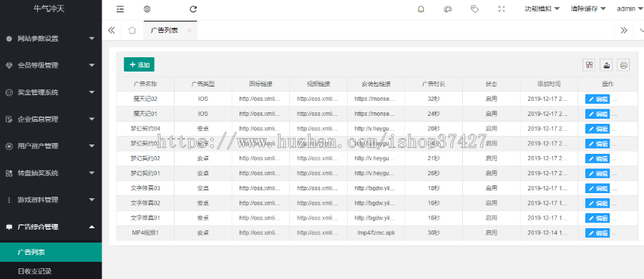Click 2019-12-14 date cell
The width and height of the screenshot is (644, 279).
pyautogui.click(x=549, y=233)
